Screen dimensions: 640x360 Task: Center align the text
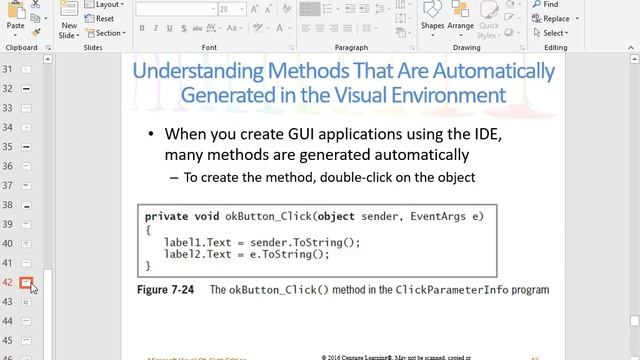pos(320,28)
